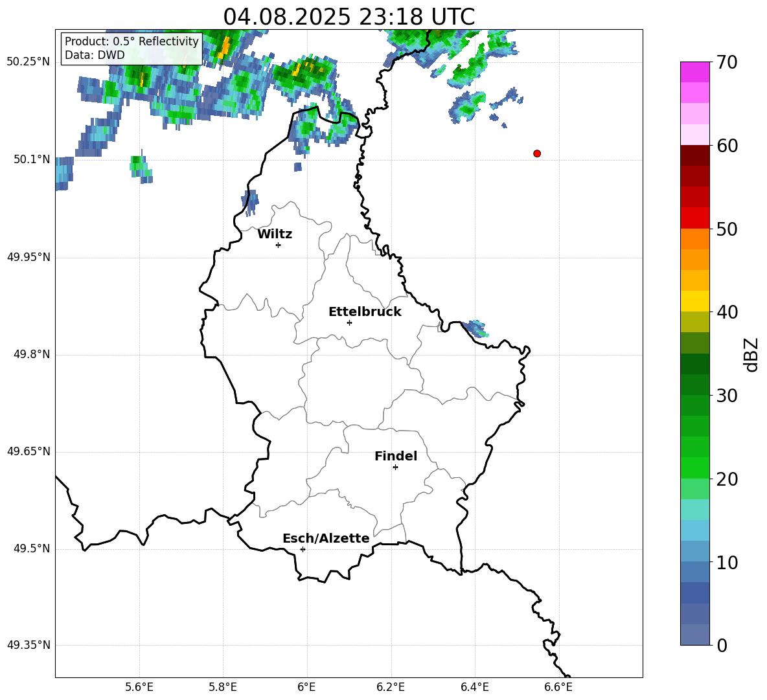Screen dimensions: 767x700
Task: Click the 'Data: DWD' text
Action: point(95,55)
